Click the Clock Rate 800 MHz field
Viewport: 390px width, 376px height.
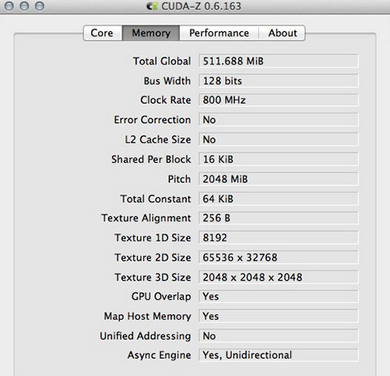click(279, 100)
